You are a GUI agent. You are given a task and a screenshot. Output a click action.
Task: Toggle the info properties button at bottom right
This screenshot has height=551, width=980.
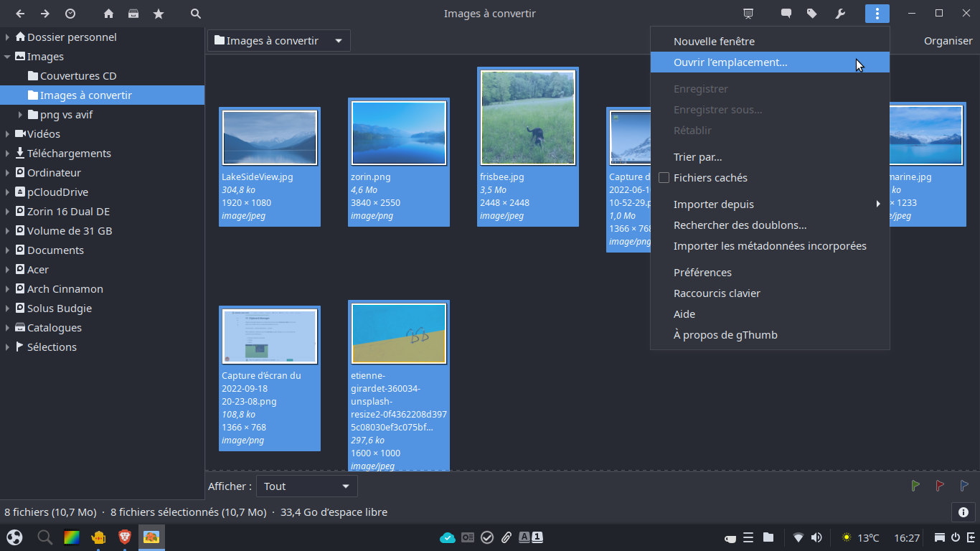tap(963, 512)
